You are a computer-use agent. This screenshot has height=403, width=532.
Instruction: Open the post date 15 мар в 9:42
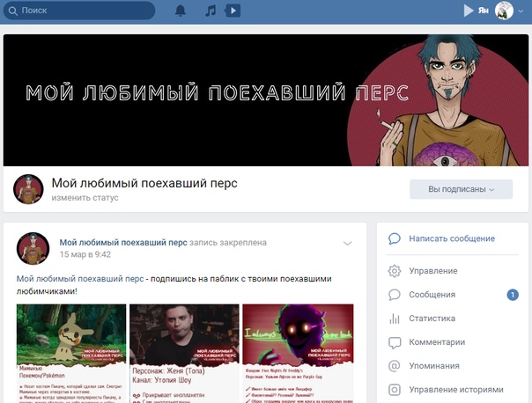coord(85,254)
